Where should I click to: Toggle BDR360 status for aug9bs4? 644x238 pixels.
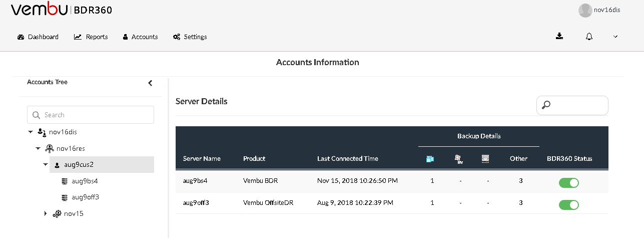pyautogui.click(x=569, y=183)
